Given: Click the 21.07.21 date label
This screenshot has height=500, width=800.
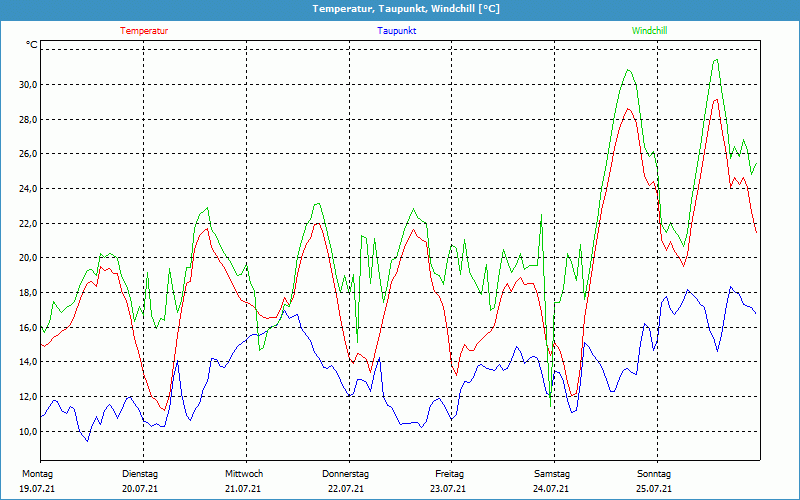Looking at the screenshot, I should pos(243,489).
